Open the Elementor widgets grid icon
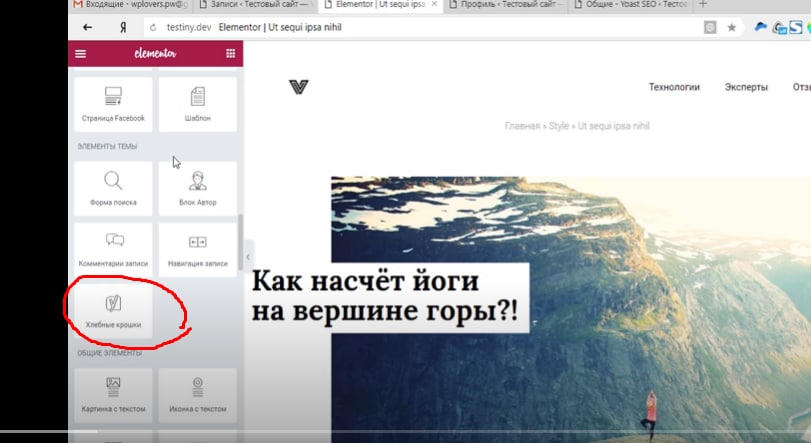Image resolution: width=811 pixels, height=443 pixels. click(231, 53)
